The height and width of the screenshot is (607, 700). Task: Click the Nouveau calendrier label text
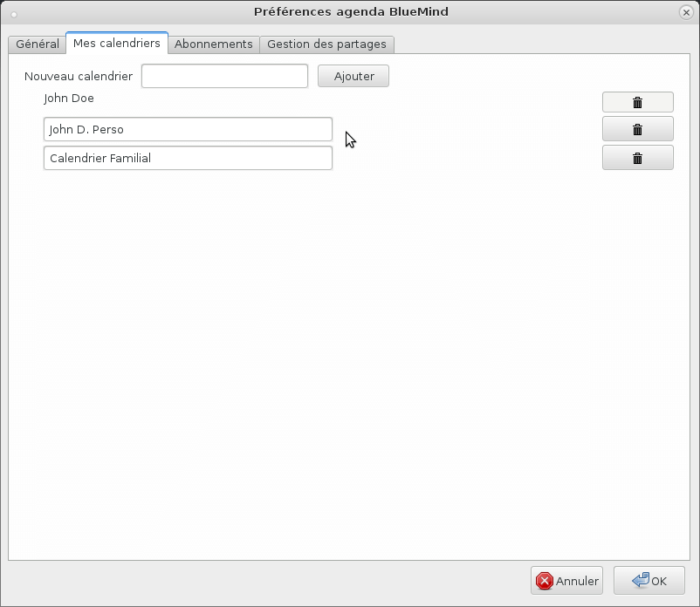[79, 76]
